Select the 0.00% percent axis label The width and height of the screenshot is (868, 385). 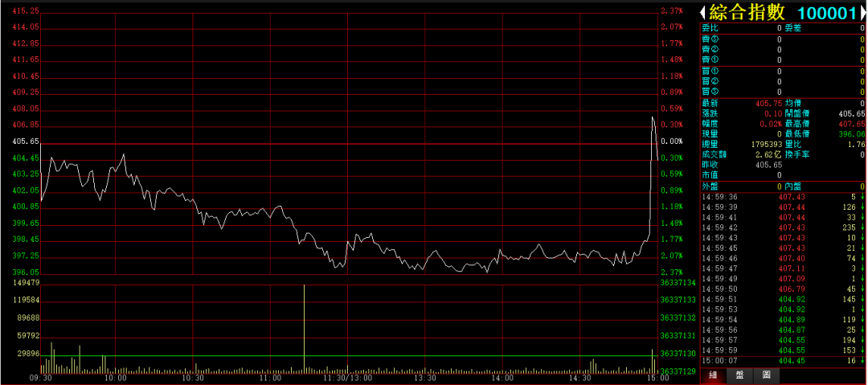pyautogui.click(x=674, y=141)
